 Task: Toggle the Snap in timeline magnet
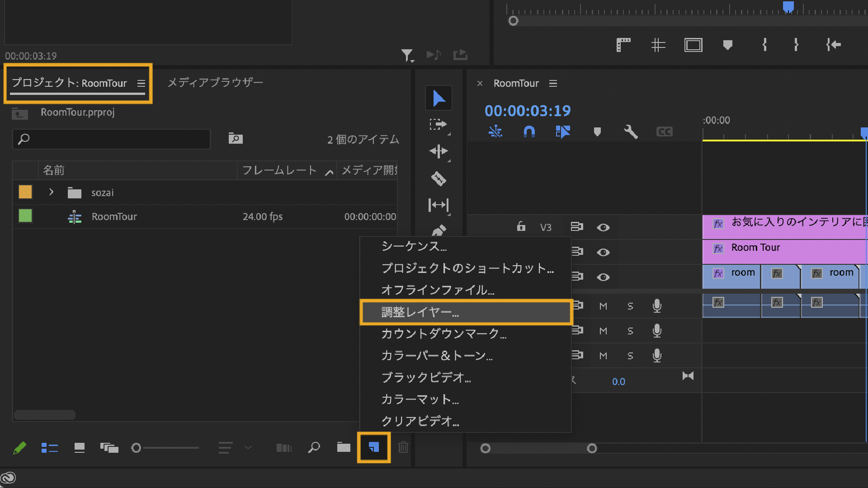[x=529, y=132]
